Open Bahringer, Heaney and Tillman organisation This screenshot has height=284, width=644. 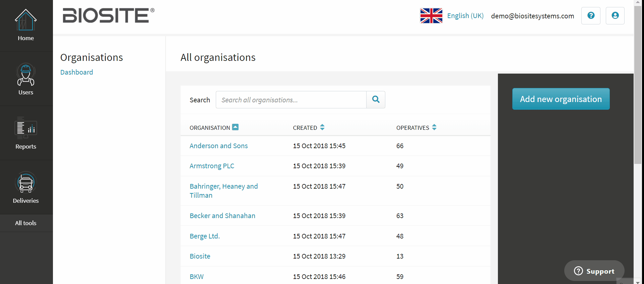pos(224,191)
